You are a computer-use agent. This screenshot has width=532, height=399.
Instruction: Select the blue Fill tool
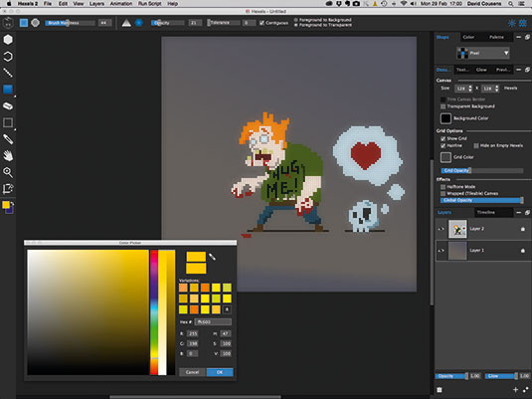(x=8, y=90)
